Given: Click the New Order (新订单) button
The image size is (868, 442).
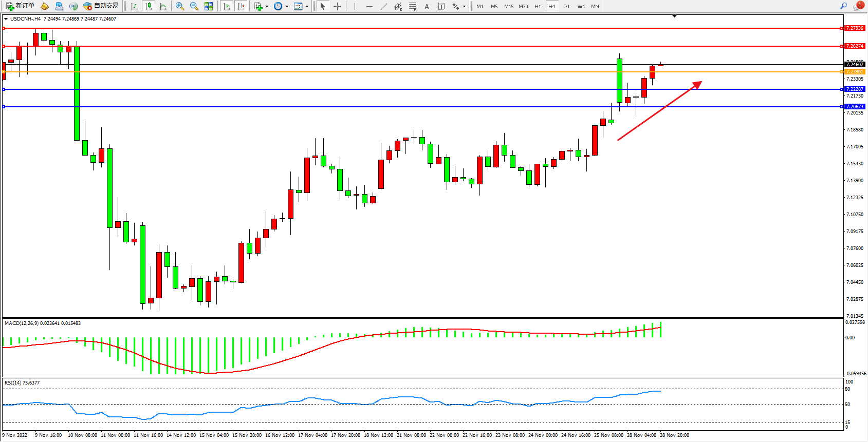Looking at the screenshot, I should 21,6.
